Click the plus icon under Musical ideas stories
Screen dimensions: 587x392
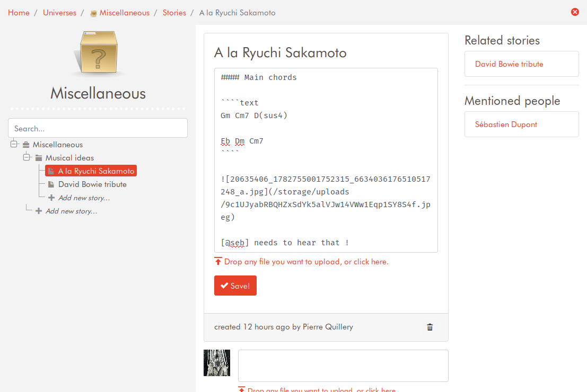click(51, 198)
